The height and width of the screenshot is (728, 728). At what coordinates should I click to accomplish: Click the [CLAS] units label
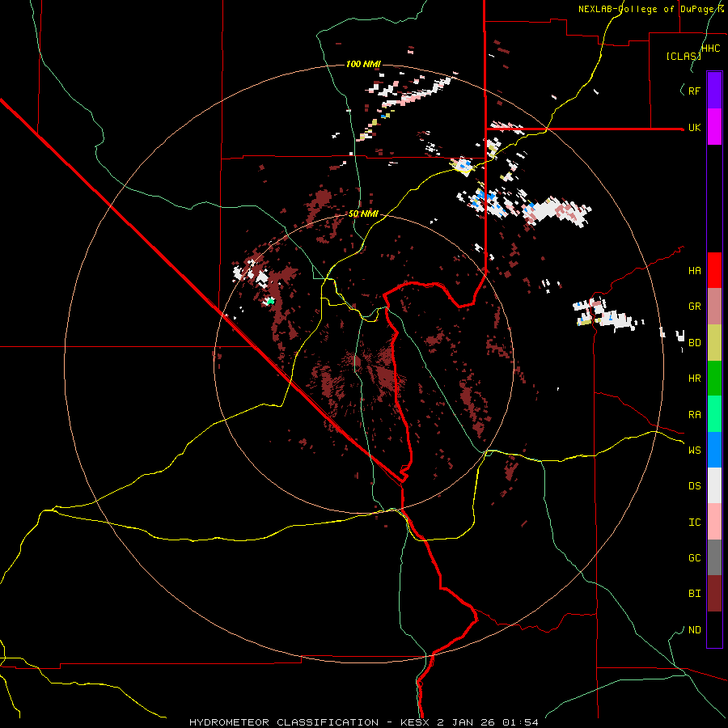tap(683, 56)
